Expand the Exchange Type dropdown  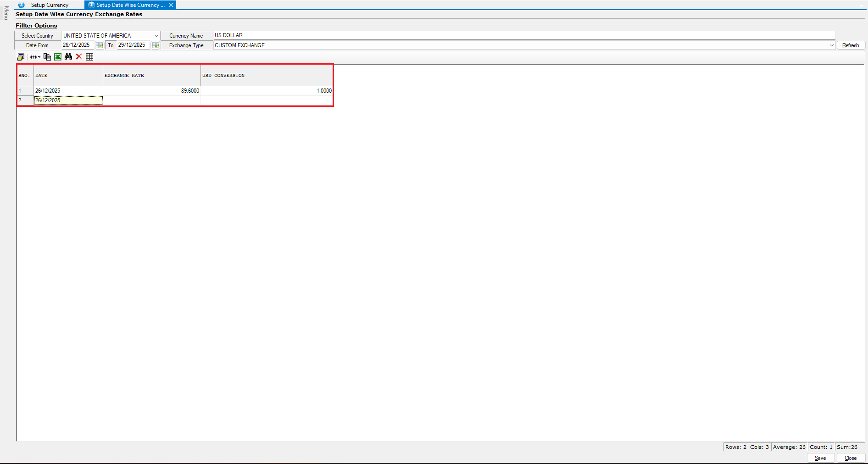point(831,45)
